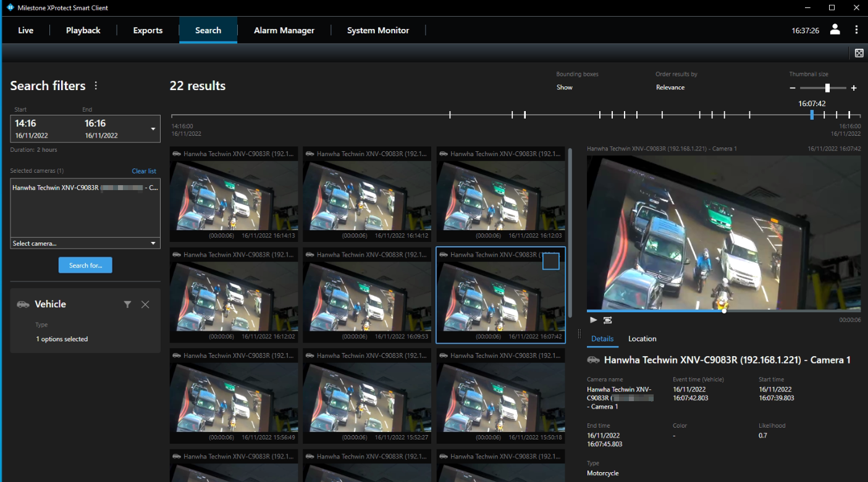
Task: Select the Search tab
Action: tap(208, 30)
